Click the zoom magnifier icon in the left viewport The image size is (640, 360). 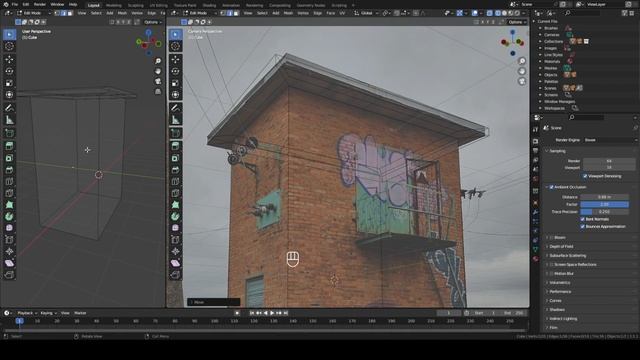[158, 61]
